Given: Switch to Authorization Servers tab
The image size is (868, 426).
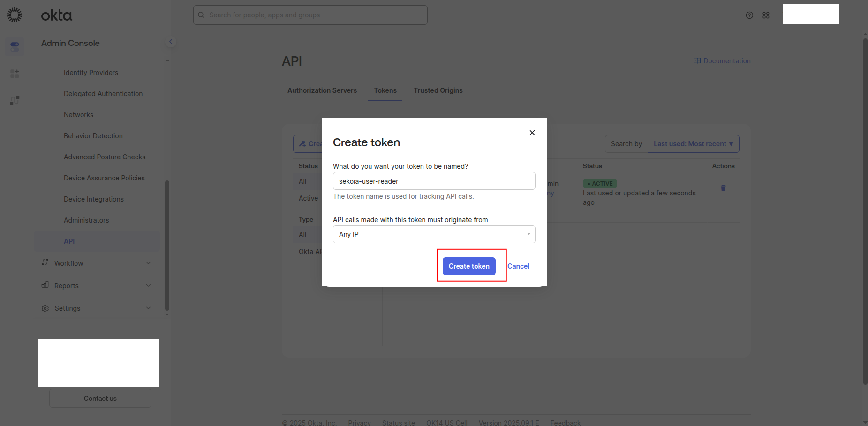Looking at the screenshot, I should click(x=322, y=90).
